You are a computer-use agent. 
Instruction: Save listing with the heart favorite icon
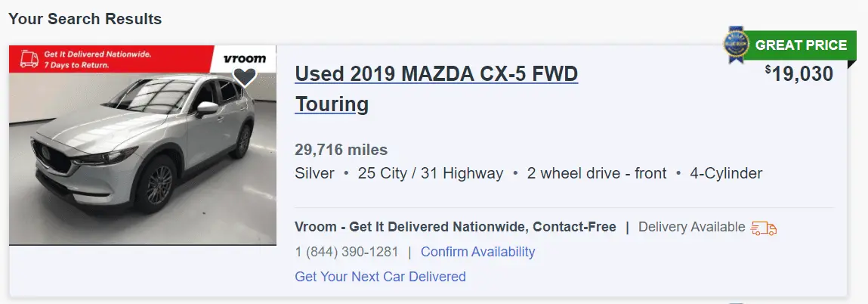(x=245, y=77)
